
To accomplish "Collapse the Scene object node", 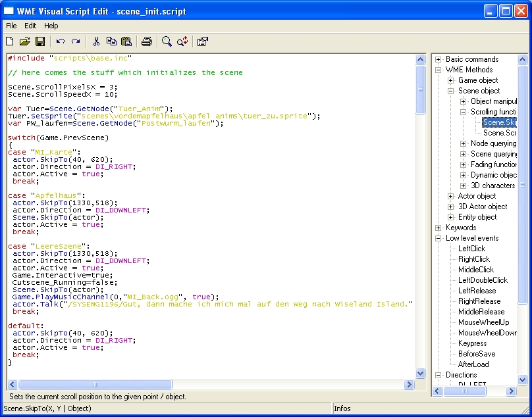I will (x=450, y=91).
